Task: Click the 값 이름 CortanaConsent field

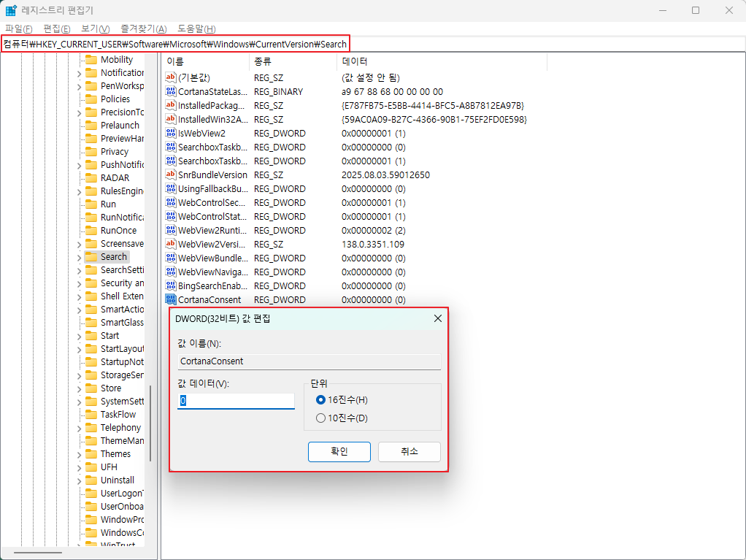Action: click(309, 361)
